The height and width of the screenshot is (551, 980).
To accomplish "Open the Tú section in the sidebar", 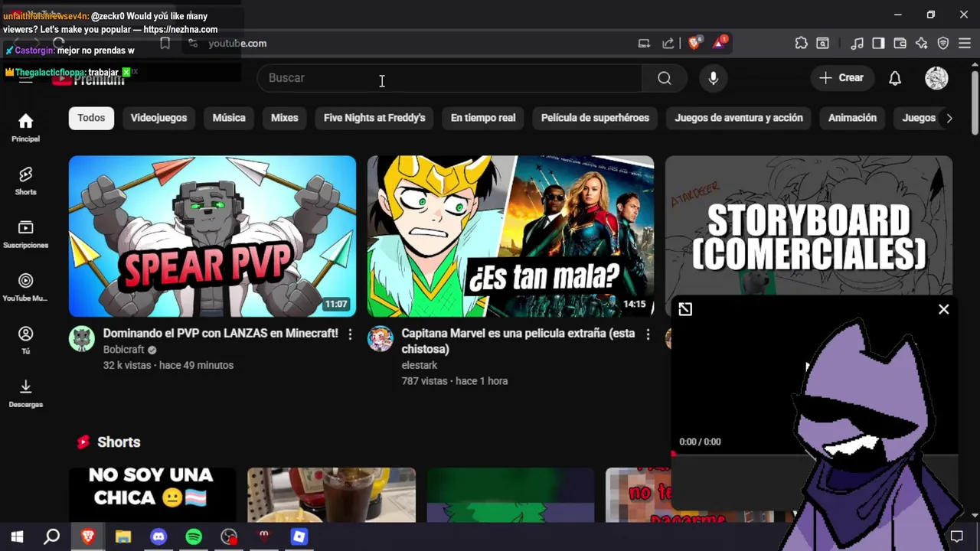I will click(x=25, y=341).
